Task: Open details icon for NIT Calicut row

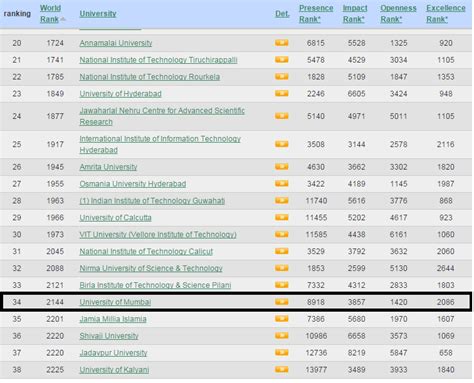Action: 282,251
